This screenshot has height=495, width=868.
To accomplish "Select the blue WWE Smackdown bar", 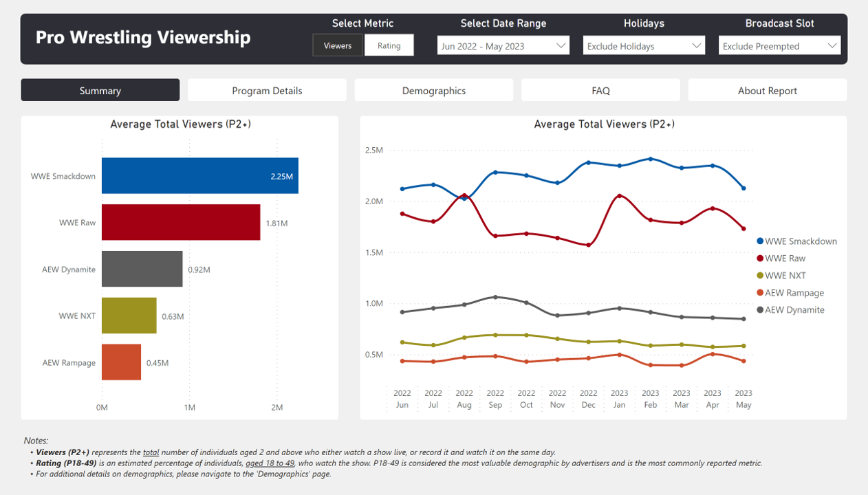I will (199, 176).
